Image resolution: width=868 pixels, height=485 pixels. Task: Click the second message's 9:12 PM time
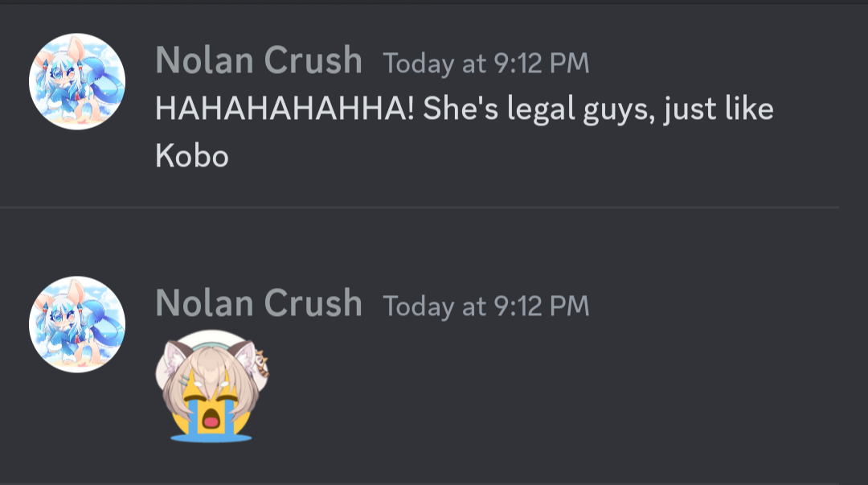542,306
